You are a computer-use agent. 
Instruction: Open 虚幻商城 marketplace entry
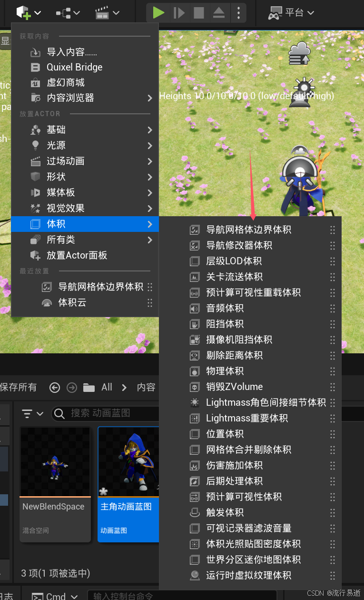pyautogui.click(x=85, y=82)
